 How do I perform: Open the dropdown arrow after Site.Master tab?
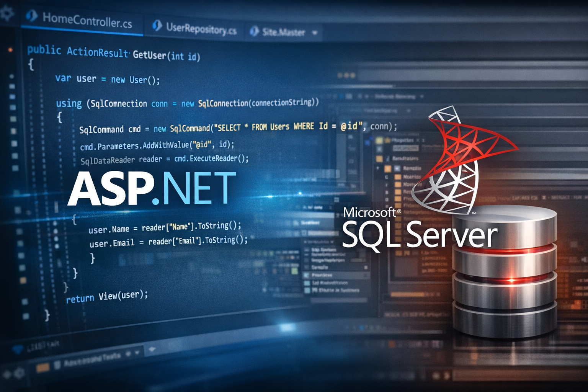click(x=315, y=33)
